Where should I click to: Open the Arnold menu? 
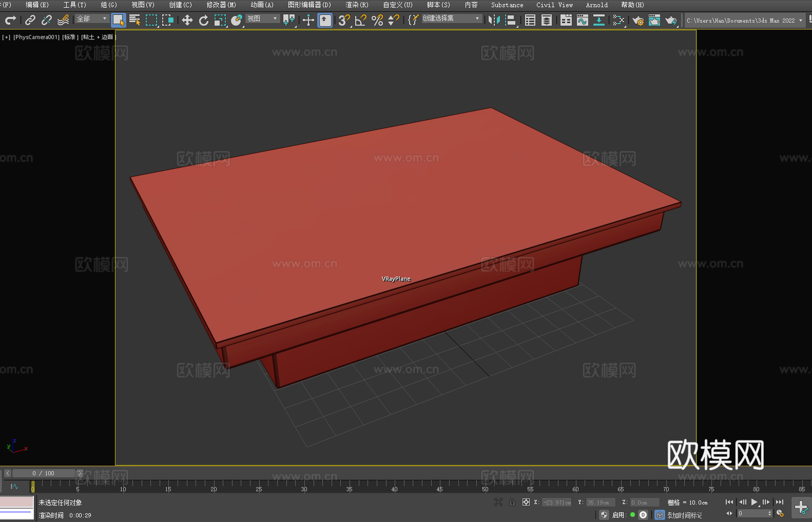pyautogui.click(x=596, y=5)
